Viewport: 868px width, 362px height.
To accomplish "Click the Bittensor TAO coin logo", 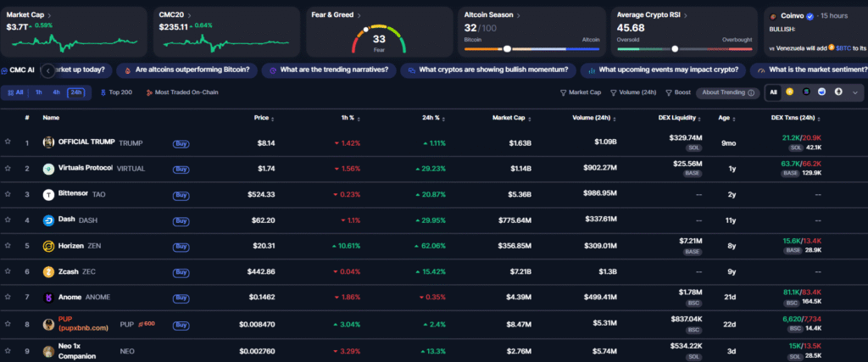I will [x=48, y=195].
